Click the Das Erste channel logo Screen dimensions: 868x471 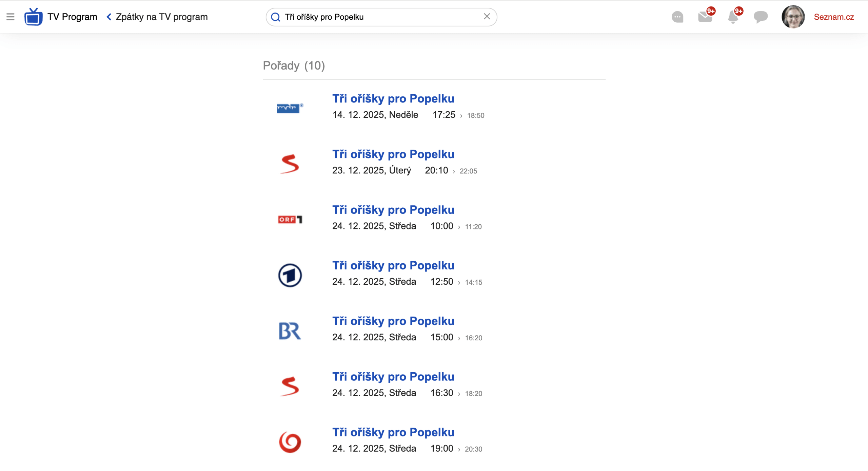(x=290, y=275)
